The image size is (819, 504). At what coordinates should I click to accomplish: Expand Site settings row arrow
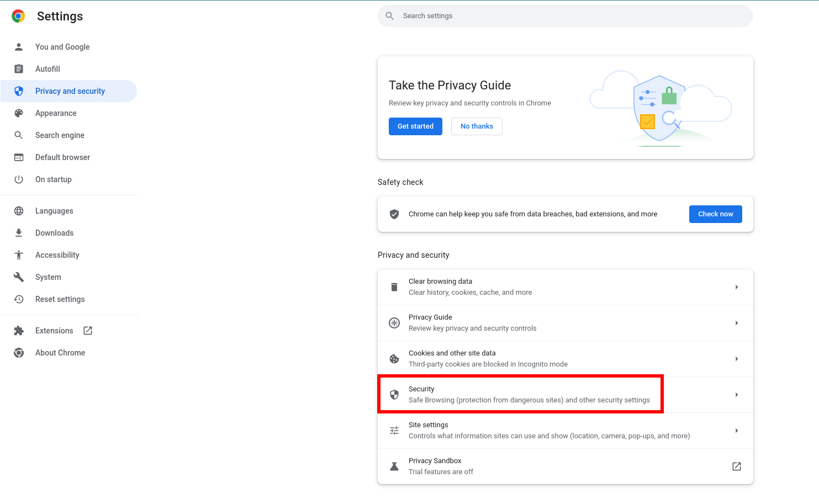point(737,431)
